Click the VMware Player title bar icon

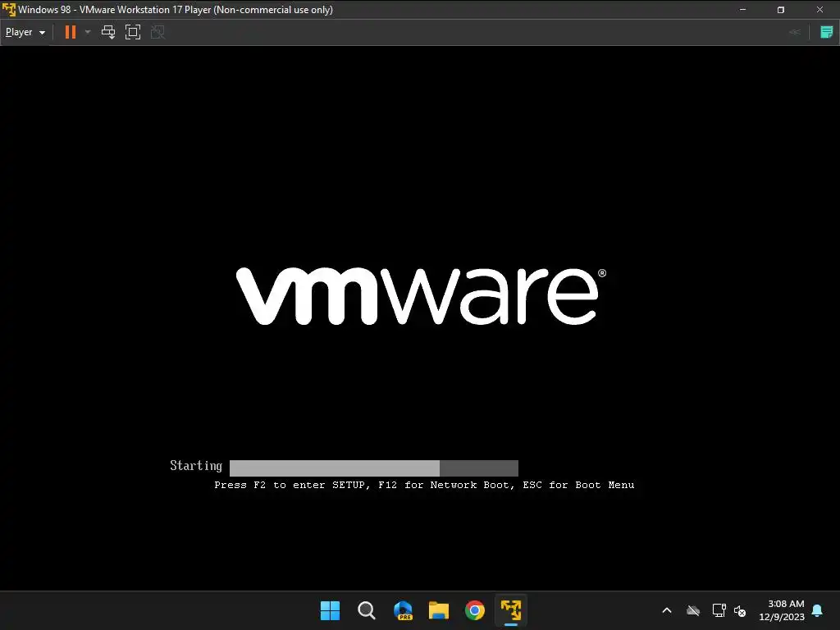8,10
